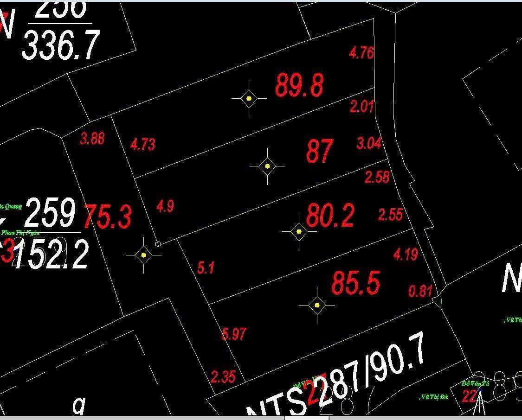Image resolution: width=522 pixels, height=420 pixels.
Task: Click the white area text 336.7
Action: coord(60,45)
